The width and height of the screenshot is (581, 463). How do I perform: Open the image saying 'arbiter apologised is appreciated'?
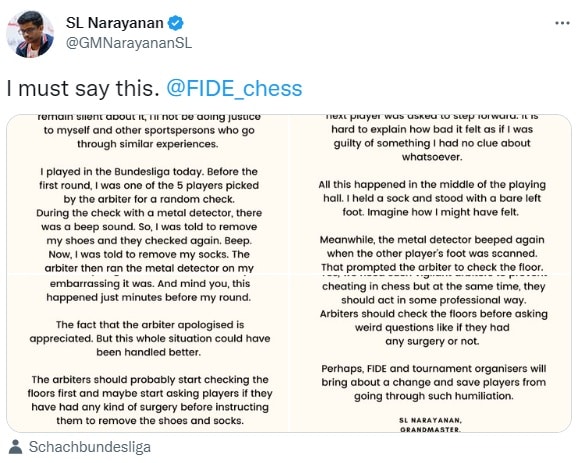coord(148,353)
